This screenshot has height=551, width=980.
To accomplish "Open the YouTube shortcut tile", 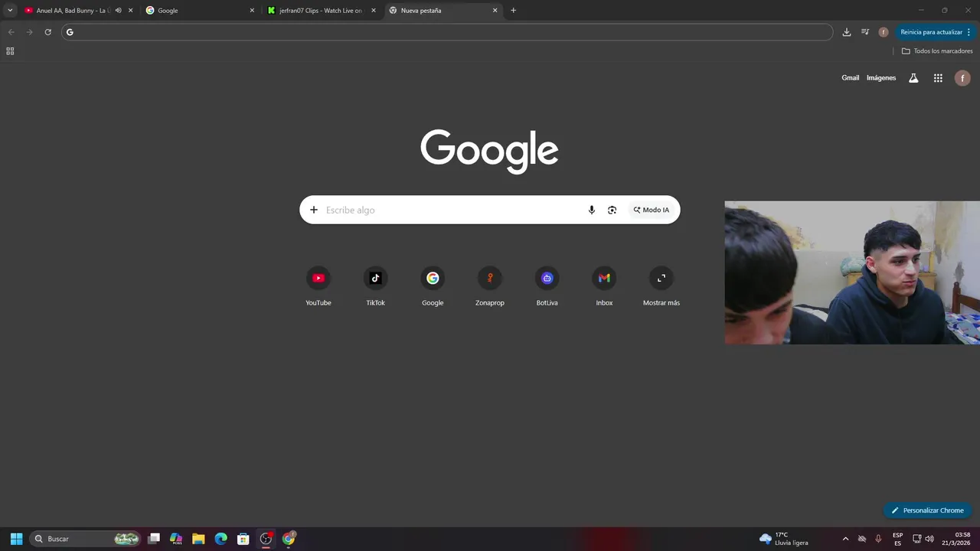I will click(x=318, y=287).
